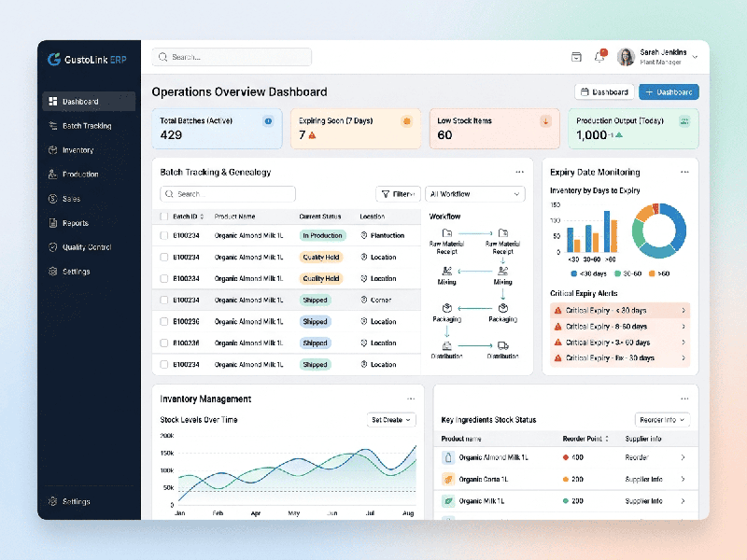Click the right Raw Material Receipt workflow icon
The image size is (747, 560).
click(x=503, y=232)
